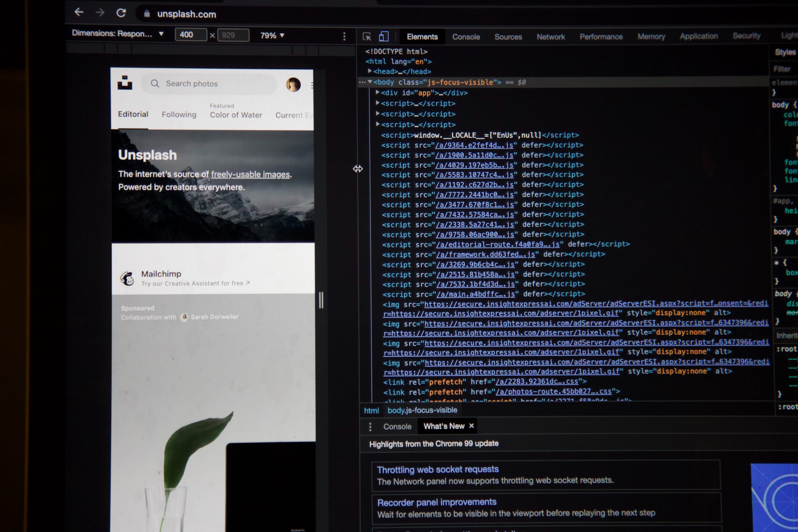Screen dimensions: 798x532
Task: Click the Unsplash search input field
Action: point(212,84)
